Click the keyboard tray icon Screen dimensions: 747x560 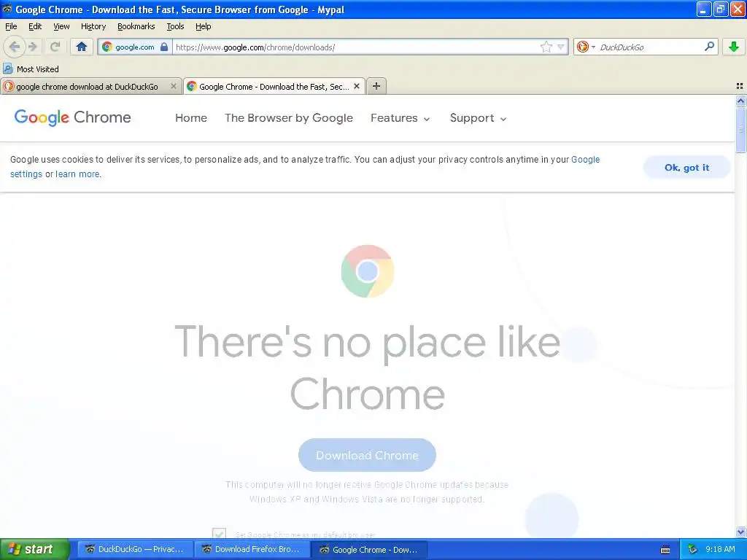tap(665, 550)
